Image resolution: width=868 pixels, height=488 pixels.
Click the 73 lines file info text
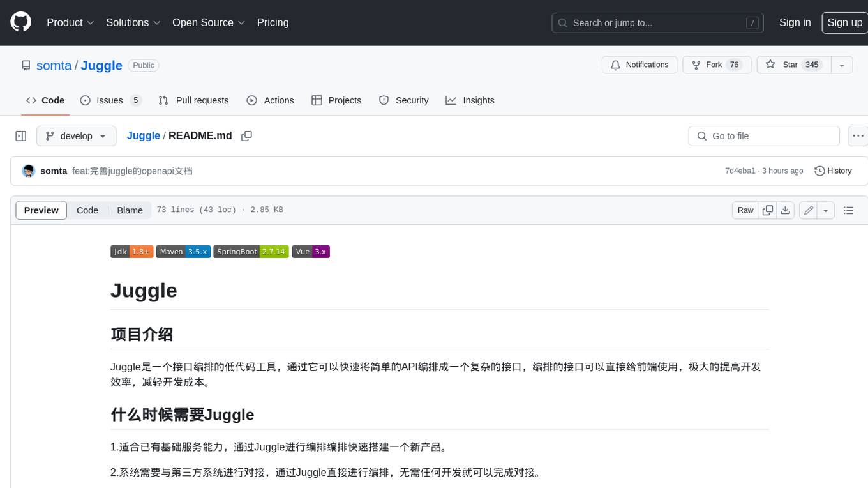[220, 210]
